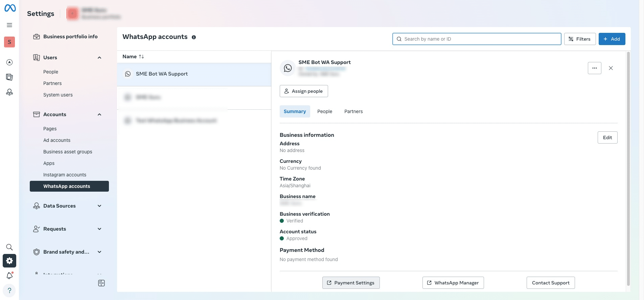Click the Data Sources section icon
Image resolution: width=644 pixels, height=300 pixels.
[37, 206]
